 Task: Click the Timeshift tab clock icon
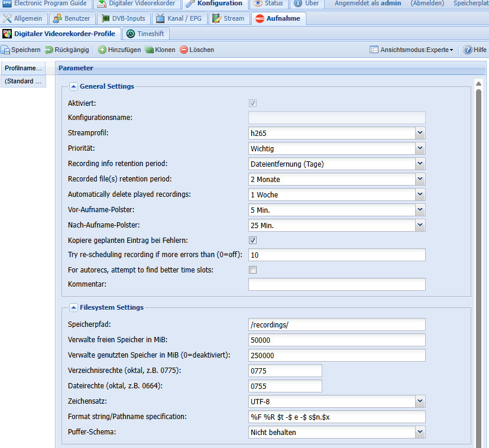(130, 34)
